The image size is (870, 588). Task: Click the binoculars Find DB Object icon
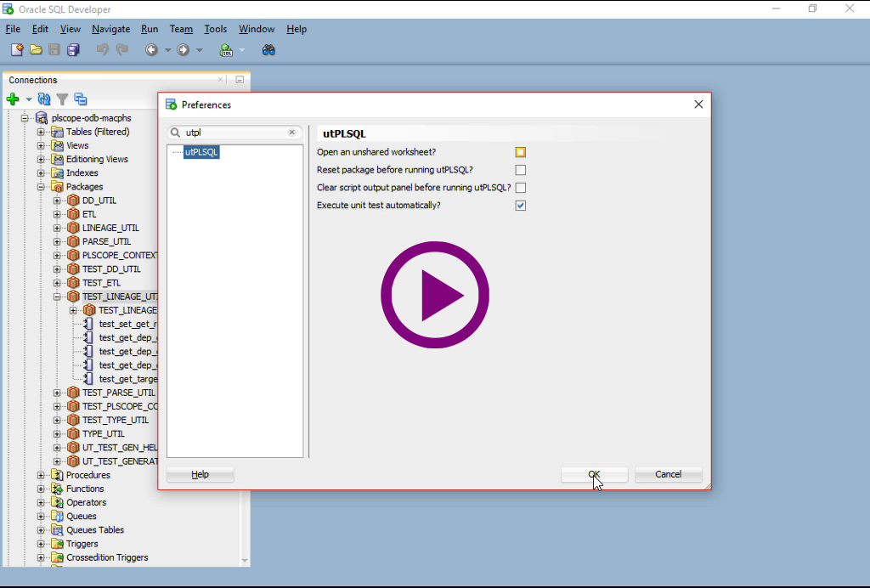[x=268, y=50]
